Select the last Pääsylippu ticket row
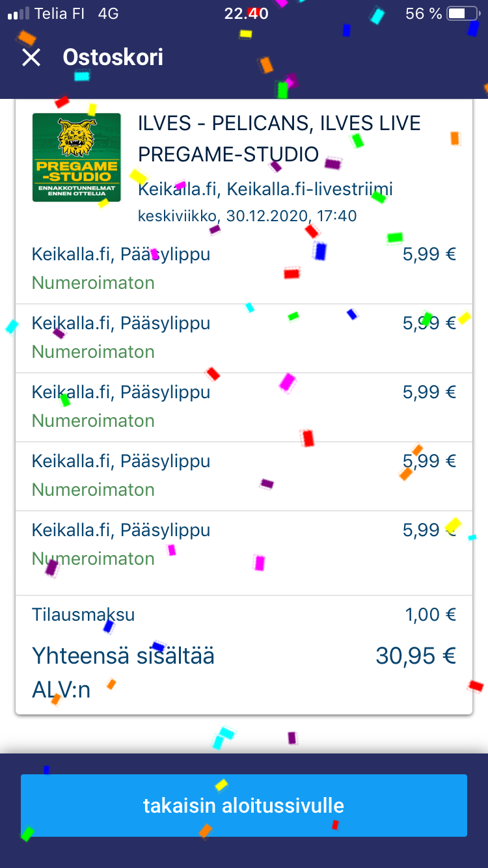Viewport: 488px width, 868px height. coord(243,545)
